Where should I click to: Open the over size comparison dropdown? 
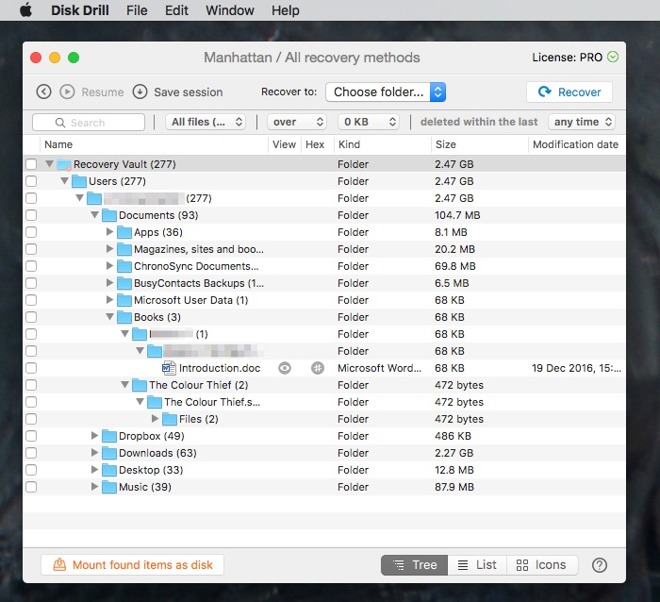click(297, 122)
